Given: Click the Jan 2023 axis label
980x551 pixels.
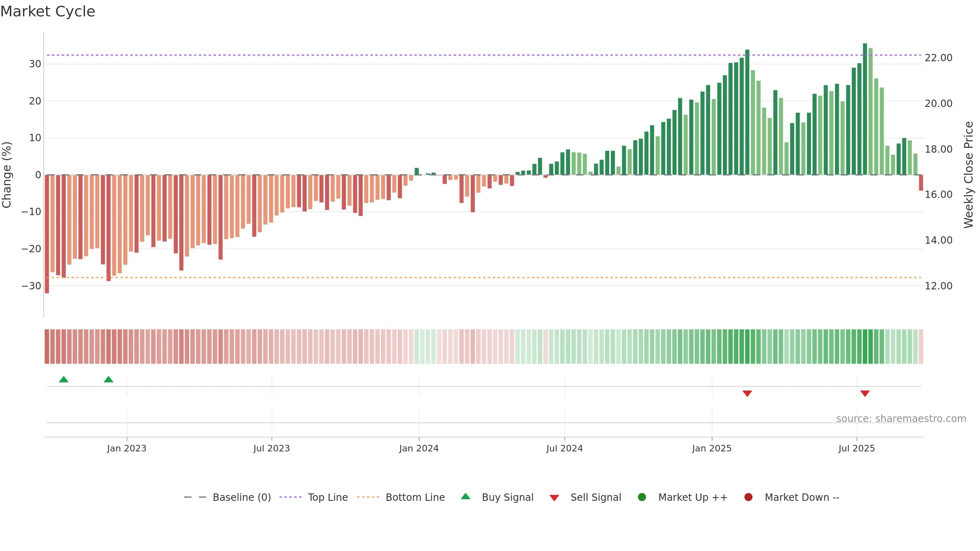Looking at the screenshot, I should click(127, 448).
